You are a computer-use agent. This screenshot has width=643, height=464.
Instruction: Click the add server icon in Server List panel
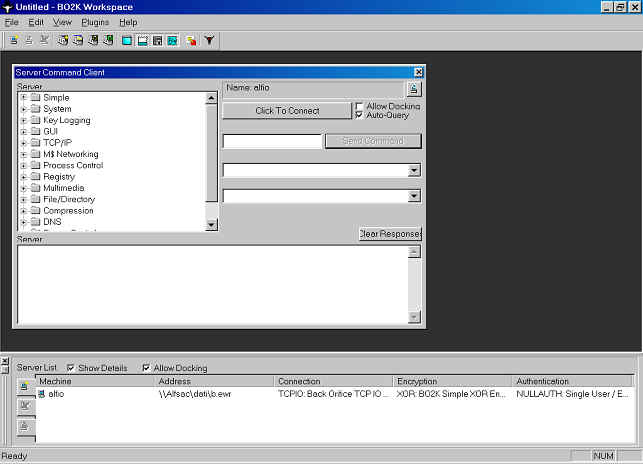pyautogui.click(x=25, y=386)
